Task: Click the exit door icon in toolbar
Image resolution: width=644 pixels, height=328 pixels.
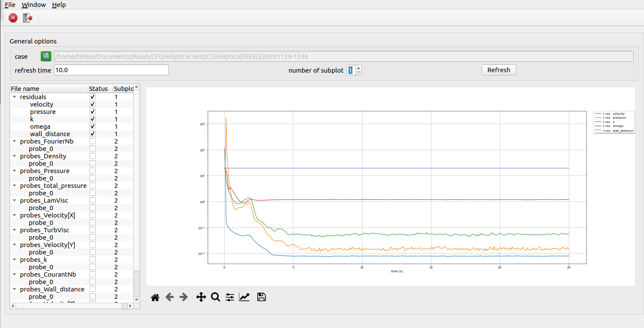Action: [28, 18]
